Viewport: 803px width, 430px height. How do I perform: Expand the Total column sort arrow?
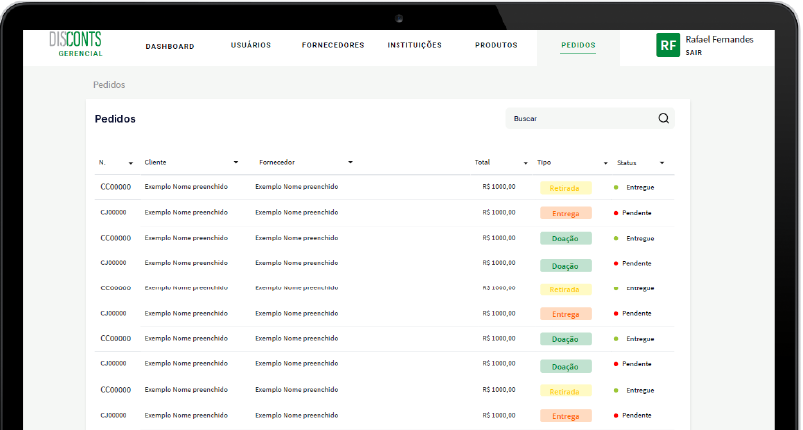(526, 163)
